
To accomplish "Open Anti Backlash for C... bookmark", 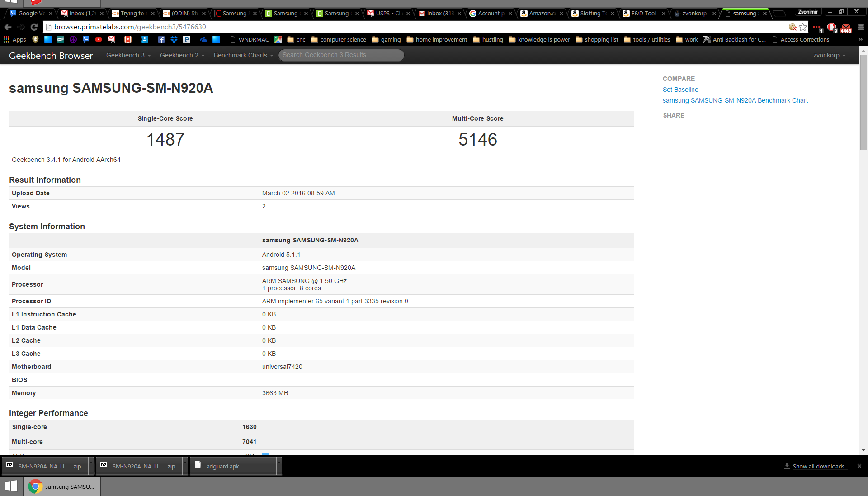I will click(x=735, y=40).
